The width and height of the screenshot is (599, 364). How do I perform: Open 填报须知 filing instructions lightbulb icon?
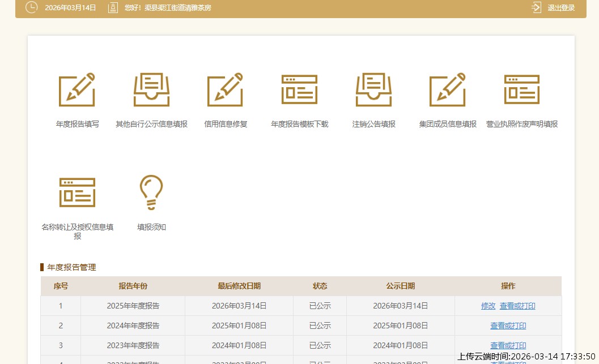[x=151, y=192]
